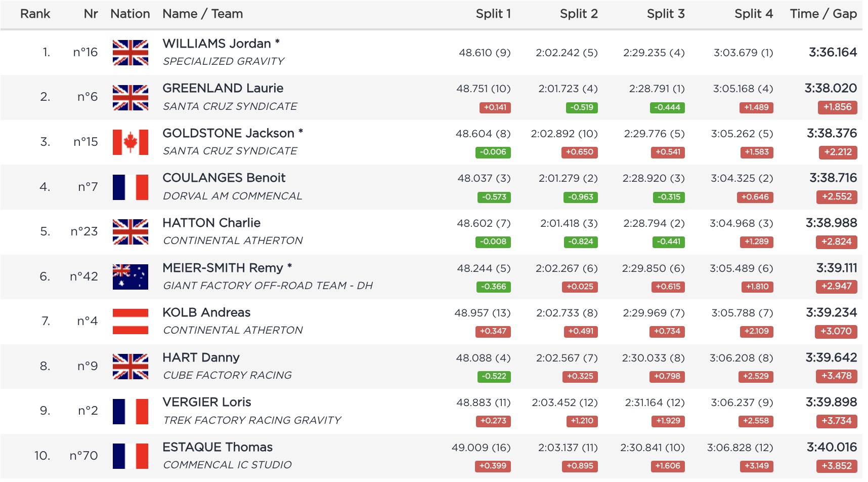
Task: Click the French flag next to Loris Vergier
Action: tap(130, 411)
